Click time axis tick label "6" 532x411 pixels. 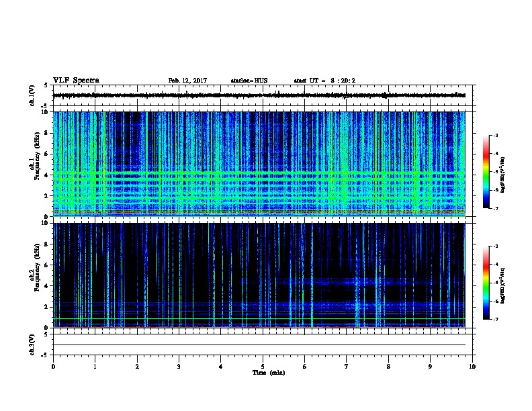point(305,367)
